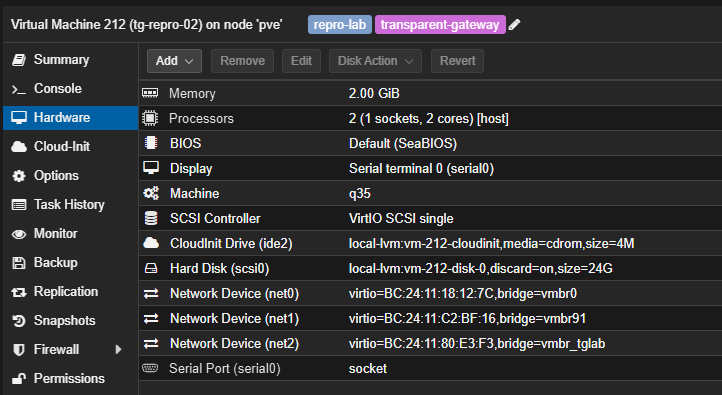Click the Task History list icon
This screenshot has height=395, width=722.
click(19, 204)
